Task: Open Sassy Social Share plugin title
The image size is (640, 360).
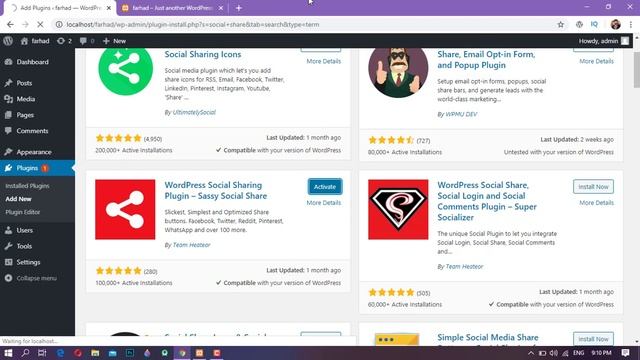Action: [216, 191]
